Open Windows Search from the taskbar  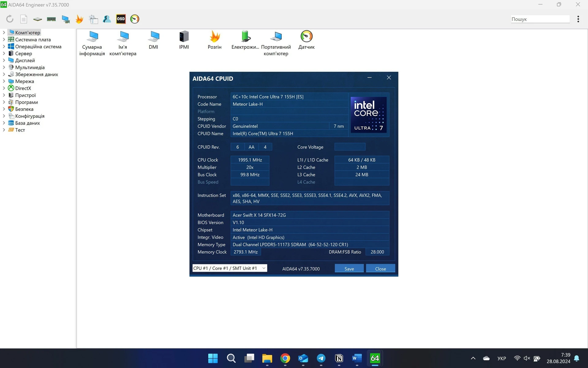[x=231, y=358]
